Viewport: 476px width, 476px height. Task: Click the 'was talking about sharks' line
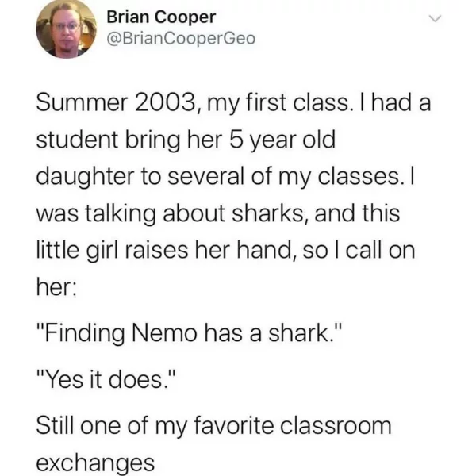pyautogui.click(x=218, y=213)
